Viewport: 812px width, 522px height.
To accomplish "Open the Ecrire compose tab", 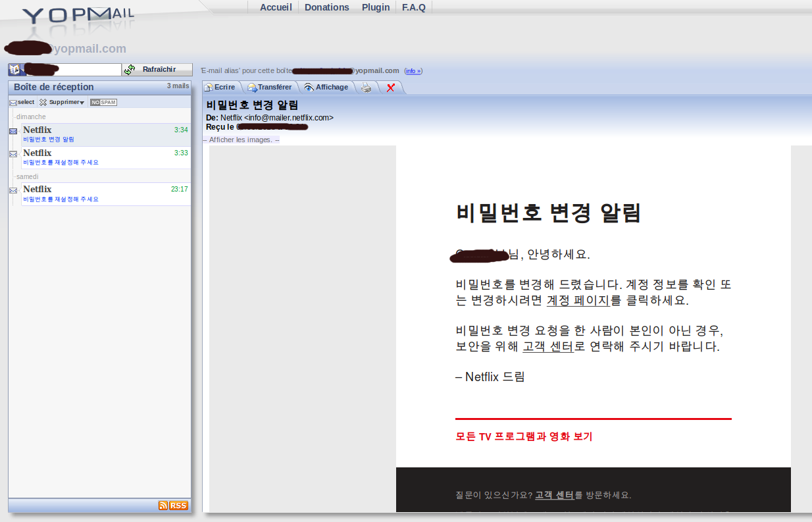I will click(x=220, y=88).
